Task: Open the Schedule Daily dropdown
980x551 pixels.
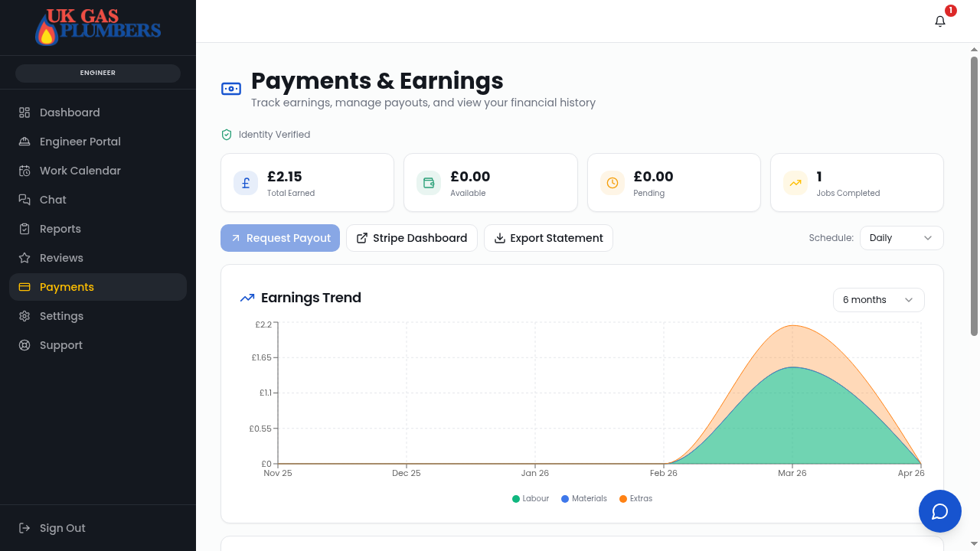Action: point(902,238)
